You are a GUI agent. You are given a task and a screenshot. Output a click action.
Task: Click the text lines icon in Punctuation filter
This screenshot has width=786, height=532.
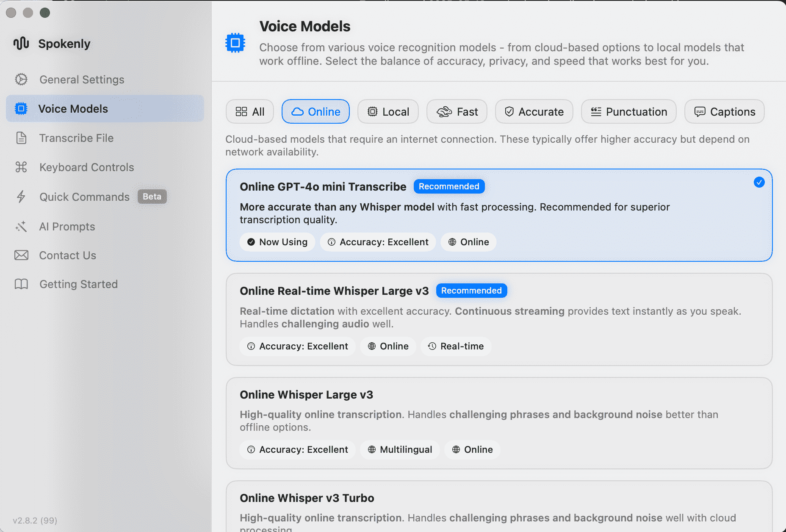coord(596,112)
